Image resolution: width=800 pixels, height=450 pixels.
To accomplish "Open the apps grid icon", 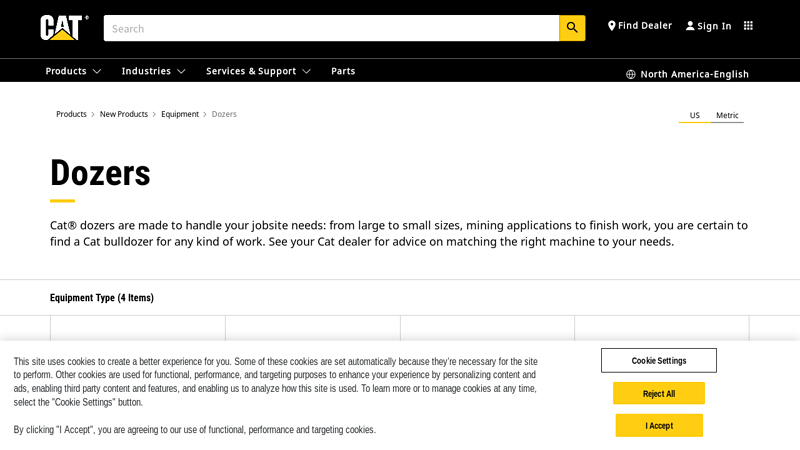I will click(748, 26).
